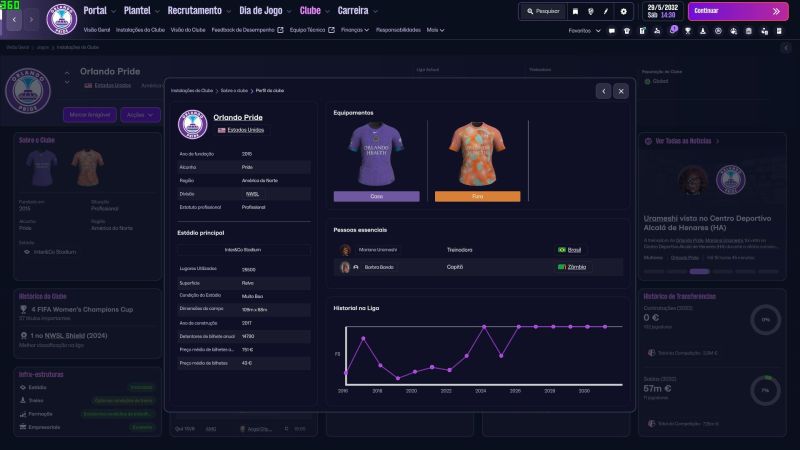
Task: Click the Pesquisar search field
Action: tap(543, 11)
